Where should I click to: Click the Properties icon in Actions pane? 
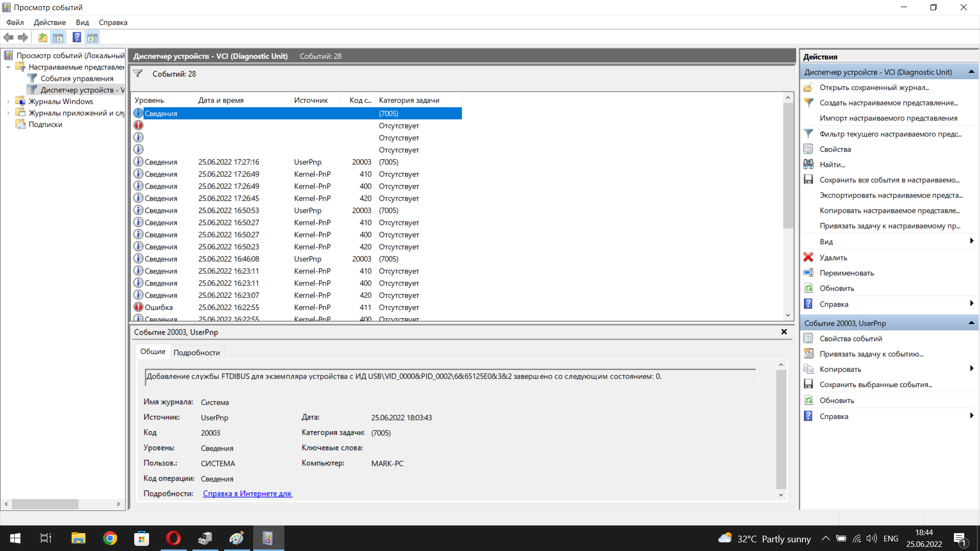click(808, 149)
